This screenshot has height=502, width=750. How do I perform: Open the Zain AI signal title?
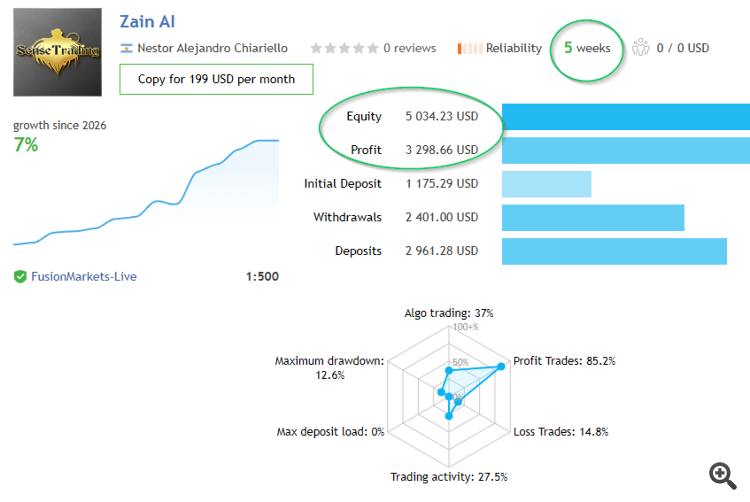pyautogui.click(x=147, y=21)
